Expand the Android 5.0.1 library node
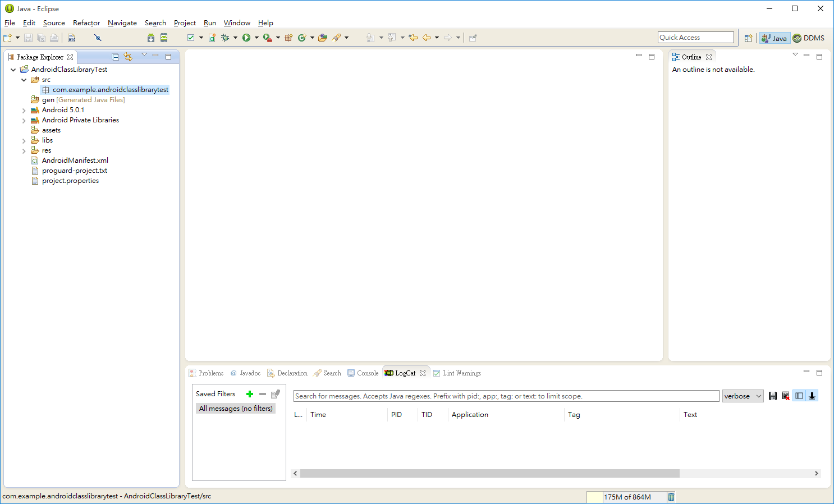 coord(24,111)
